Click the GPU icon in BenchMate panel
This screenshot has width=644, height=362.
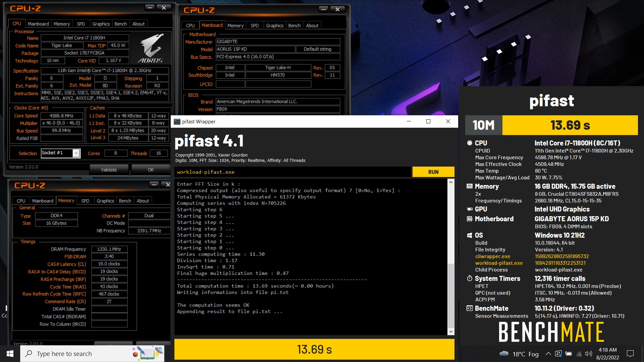pos(470,209)
